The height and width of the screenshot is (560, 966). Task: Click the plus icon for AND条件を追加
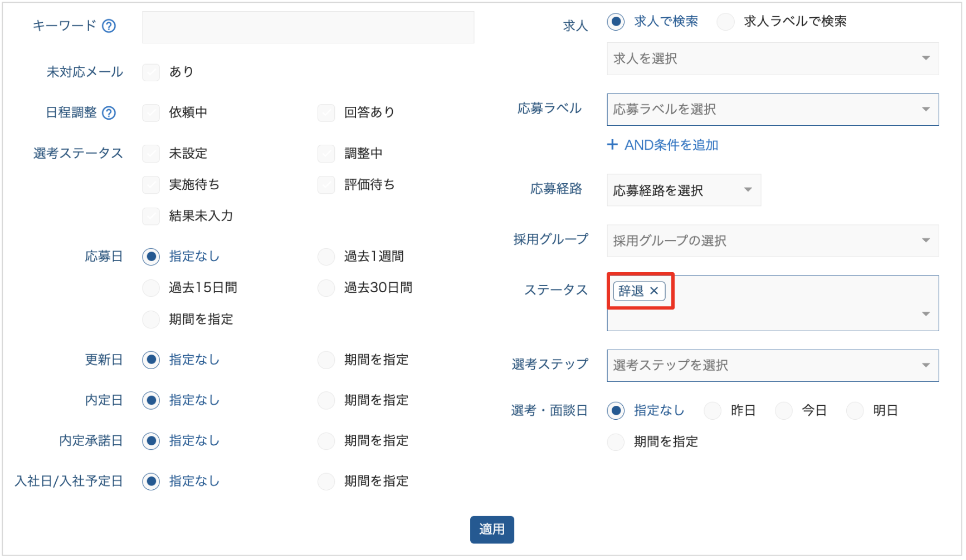[x=612, y=145]
